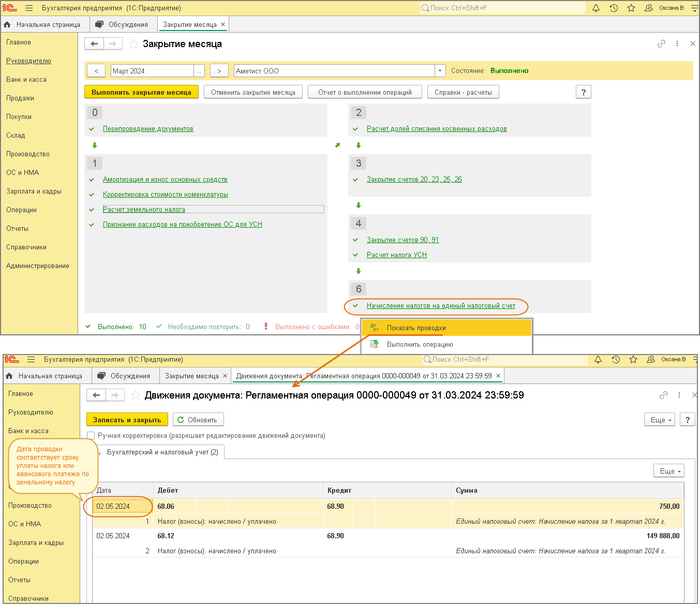Open more actions on Движения документа form

tap(679, 395)
